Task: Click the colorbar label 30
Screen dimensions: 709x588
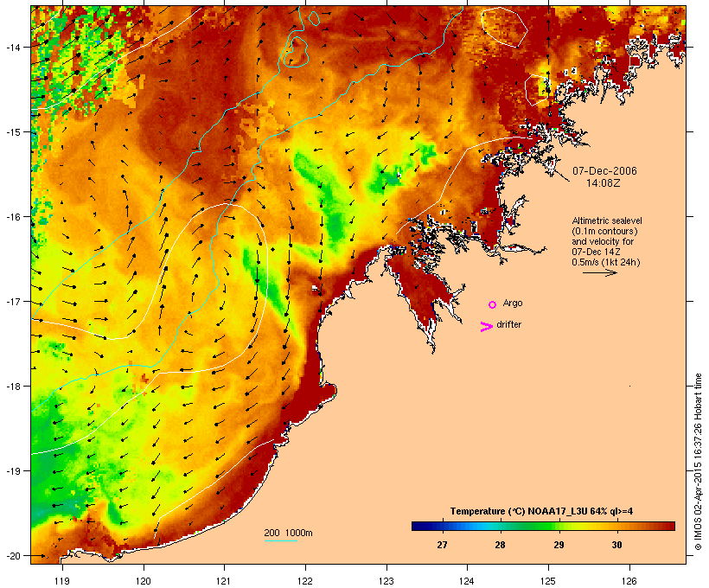Action: point(616,545)
